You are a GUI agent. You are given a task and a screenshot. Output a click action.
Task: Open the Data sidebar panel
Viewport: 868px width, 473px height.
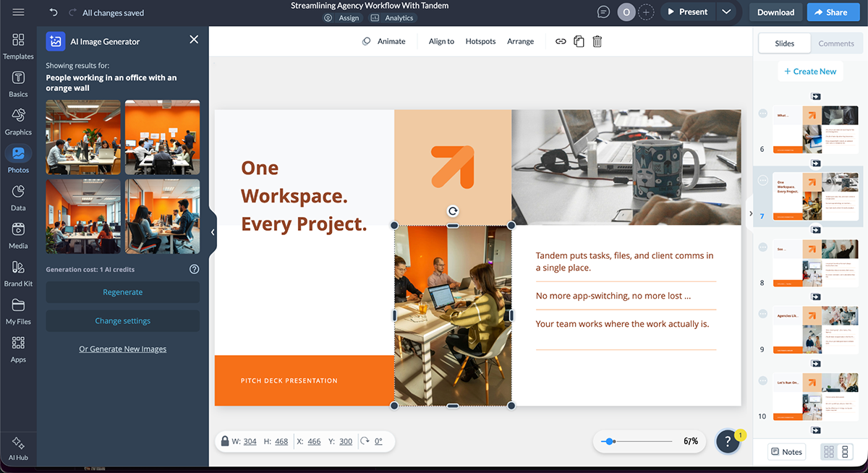(x=18, y=197)
